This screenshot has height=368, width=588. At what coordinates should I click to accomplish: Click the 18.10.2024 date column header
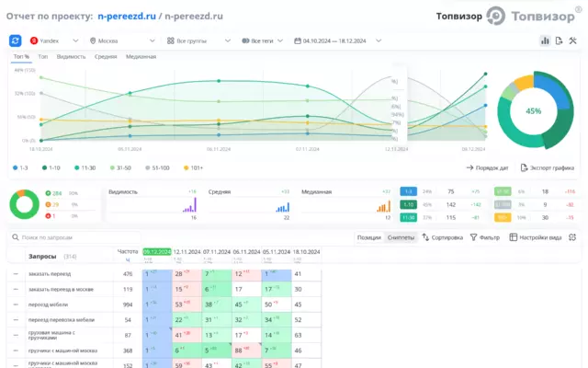(306, 251)
